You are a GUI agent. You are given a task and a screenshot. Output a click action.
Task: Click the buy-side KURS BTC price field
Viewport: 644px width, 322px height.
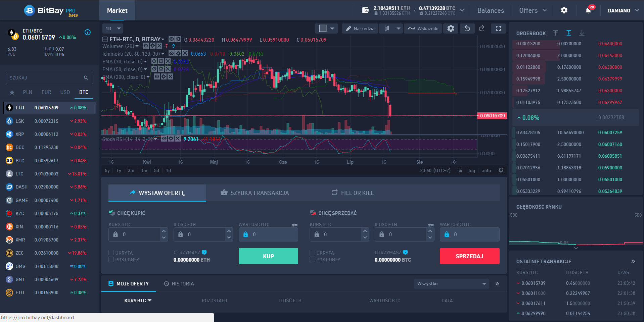[x=138, y=234]
